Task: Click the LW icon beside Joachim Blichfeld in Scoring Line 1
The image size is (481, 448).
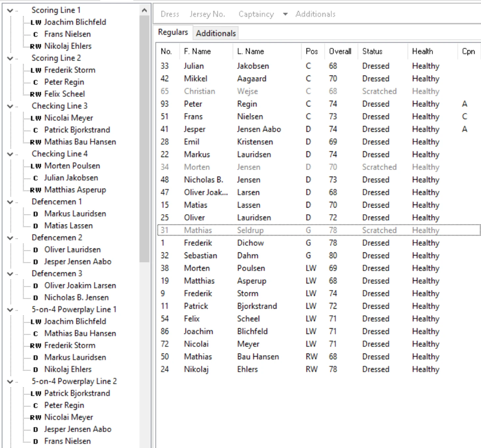Action: tap(36, 22)
